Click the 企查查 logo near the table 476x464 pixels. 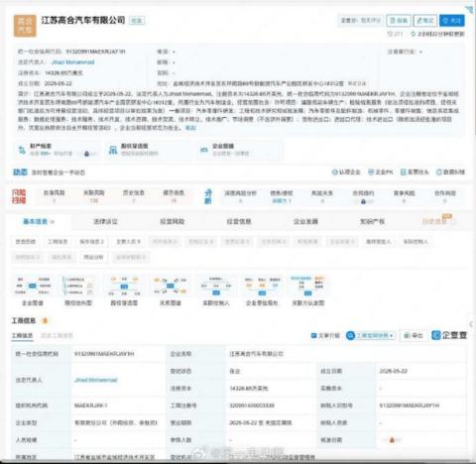(x=449, y=335)
